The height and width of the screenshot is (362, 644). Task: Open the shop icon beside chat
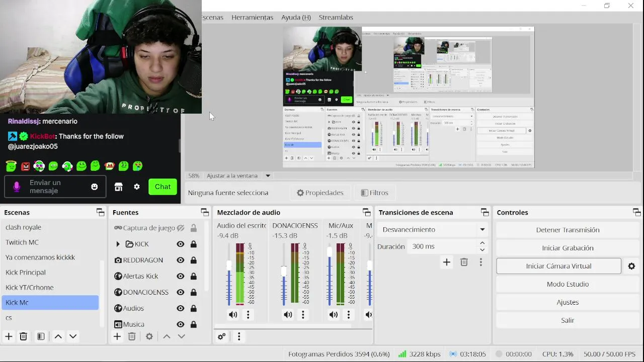coord(119,187)
